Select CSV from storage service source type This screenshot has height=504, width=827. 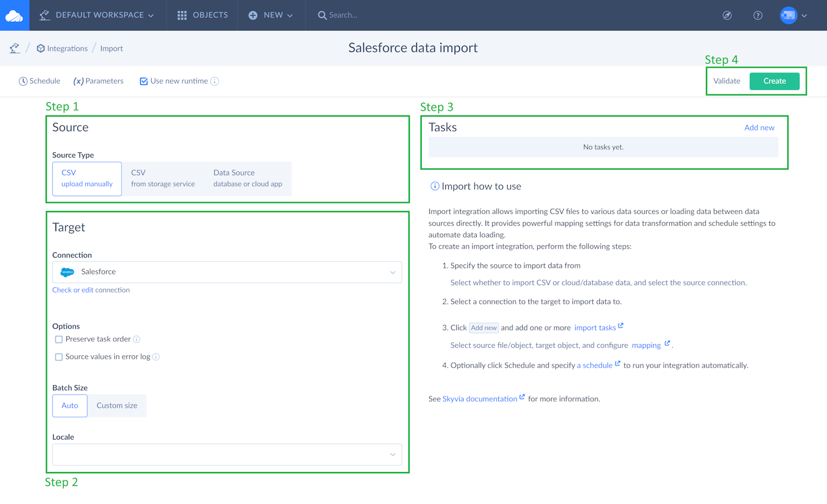click(163, 179)
